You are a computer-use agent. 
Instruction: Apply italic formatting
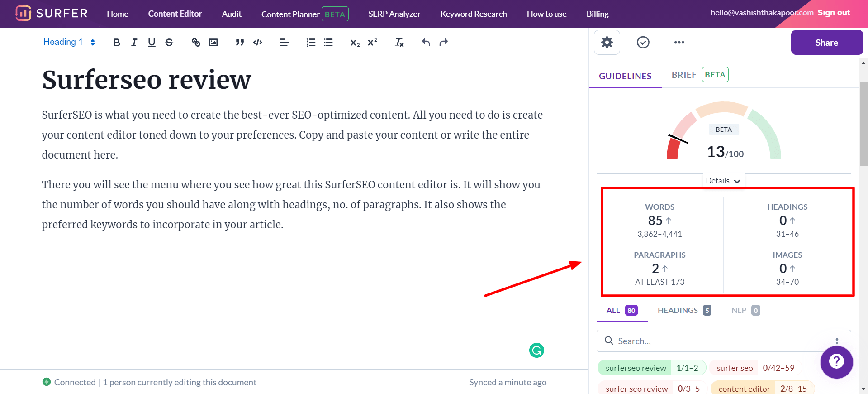click(134, 42)
